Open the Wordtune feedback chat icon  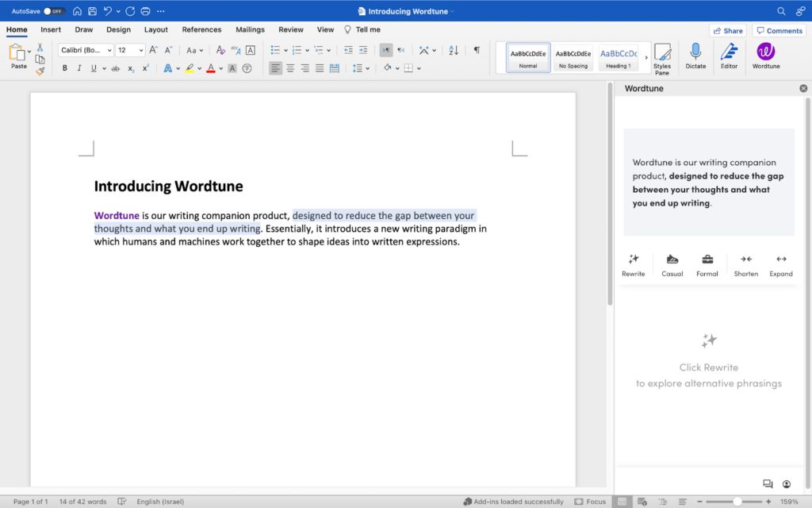click(768, 484)
